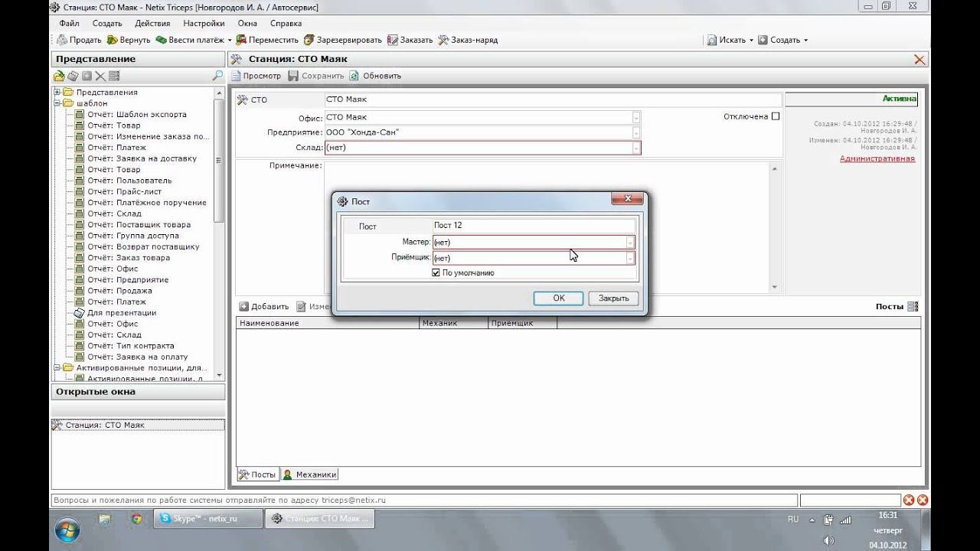This screenshot has width=980, height=551.
Task: Click the open folder icon in Представление panel
Action: [x=59, y=76]
